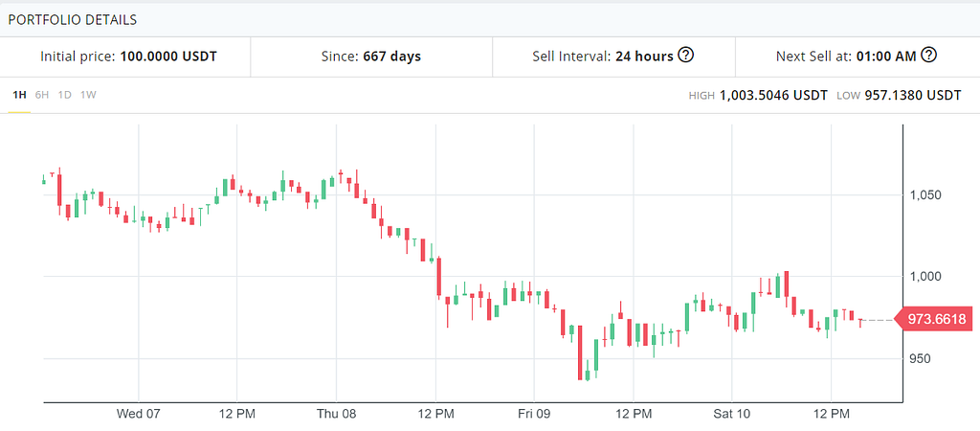Click the Next Sell at 01:00 AM text

(846, 57)
